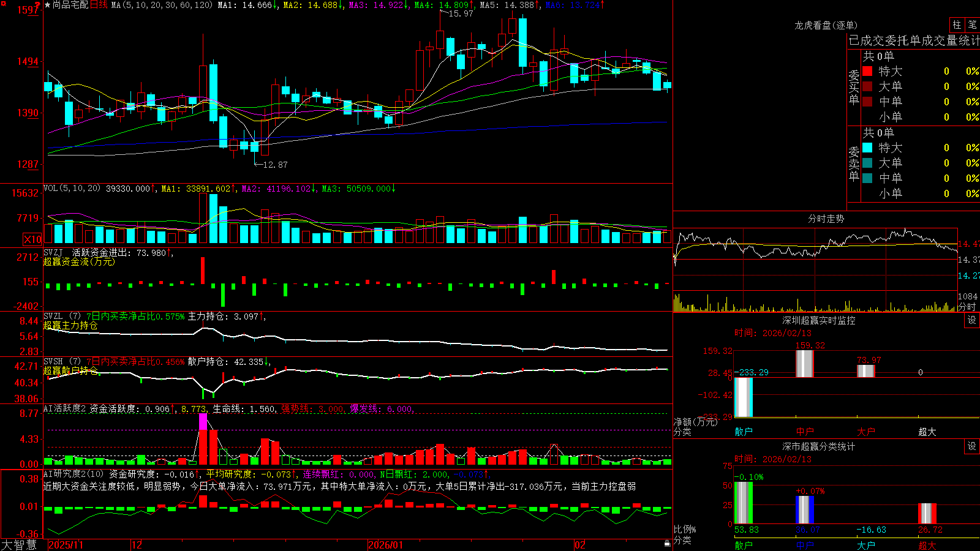Click 已成交委托单成交量统计 header

pyautogui.click(x=914, y=40)
